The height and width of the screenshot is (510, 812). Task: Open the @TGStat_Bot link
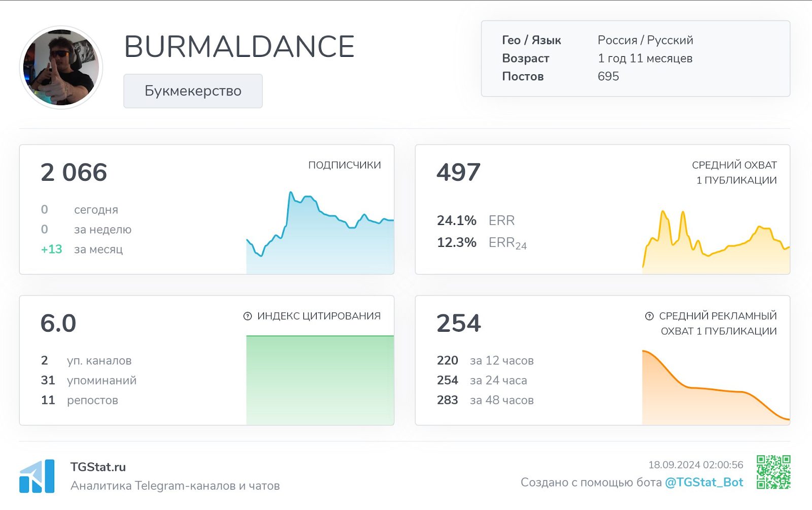tap(704, 482)
